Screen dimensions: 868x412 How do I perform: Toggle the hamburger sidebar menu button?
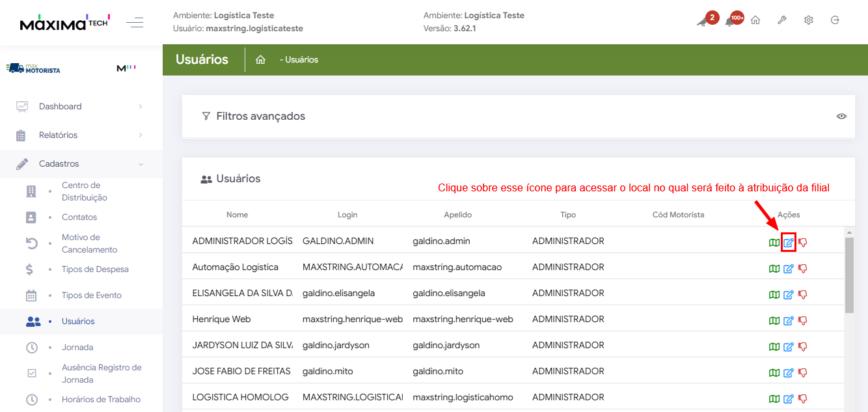click(135, 23)
